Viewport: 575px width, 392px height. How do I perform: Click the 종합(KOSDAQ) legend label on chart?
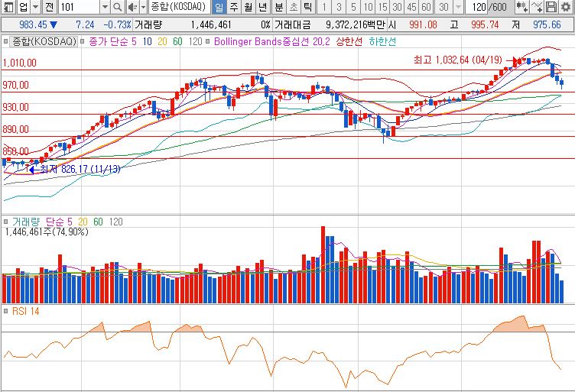tap(44, 41)
